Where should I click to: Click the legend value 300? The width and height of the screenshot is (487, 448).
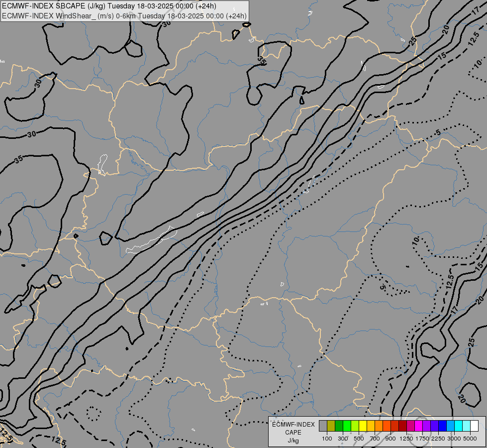pyautogui.click(x=343, y=439)
